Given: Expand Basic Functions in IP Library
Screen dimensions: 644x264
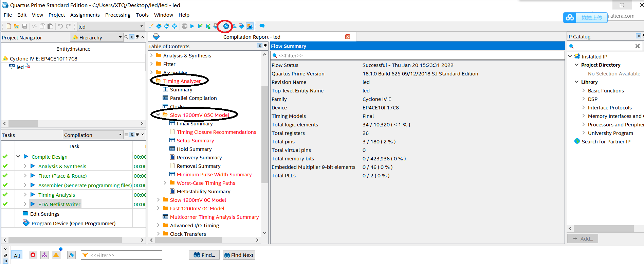Looking at the screenshot, I should point(584,90).
